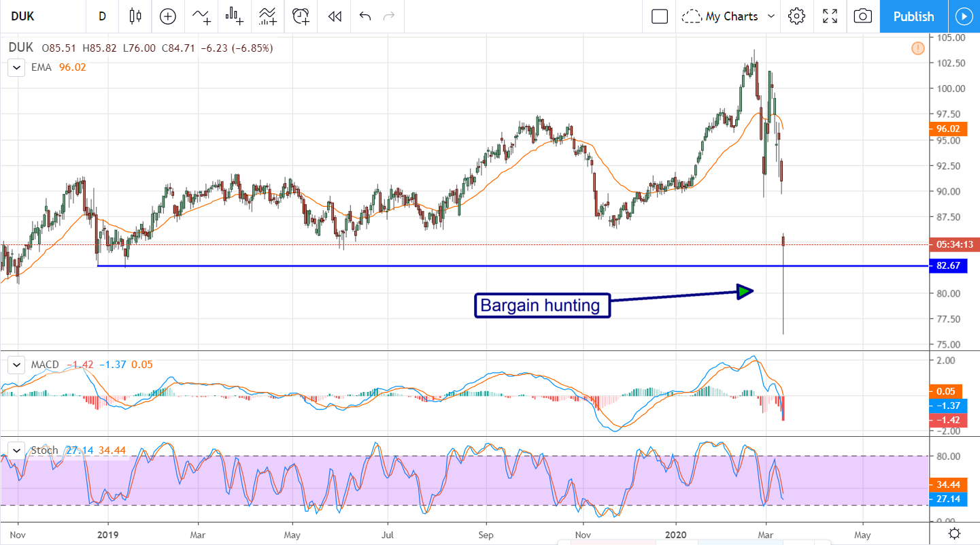Image resolution: width=980 pixels, height=545 pixels.
Task: Click the Publish button
Action: tap(913, 16)
